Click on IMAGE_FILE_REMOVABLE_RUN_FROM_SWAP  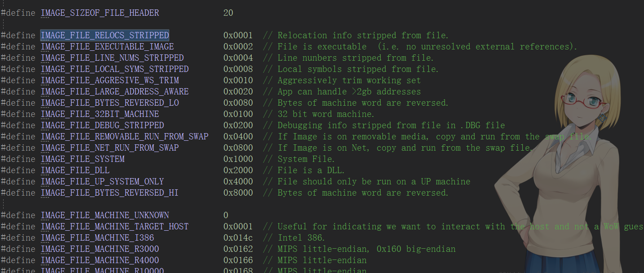coord(124,137)
